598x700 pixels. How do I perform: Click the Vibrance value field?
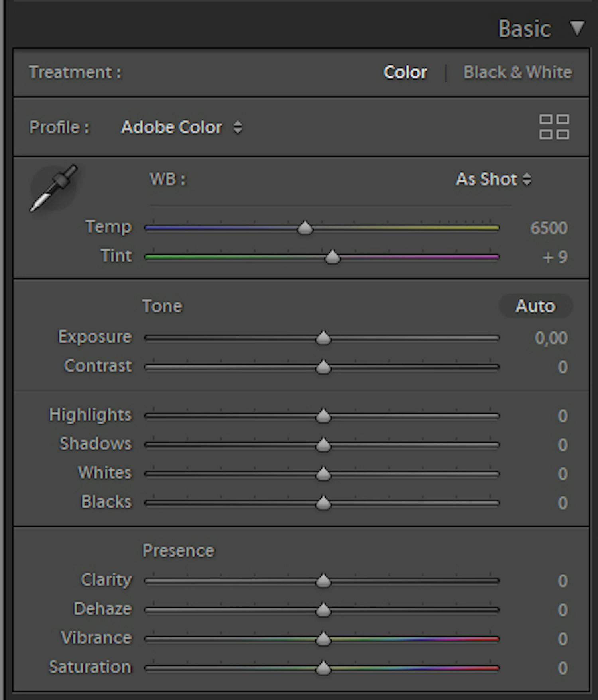point(563,639)
